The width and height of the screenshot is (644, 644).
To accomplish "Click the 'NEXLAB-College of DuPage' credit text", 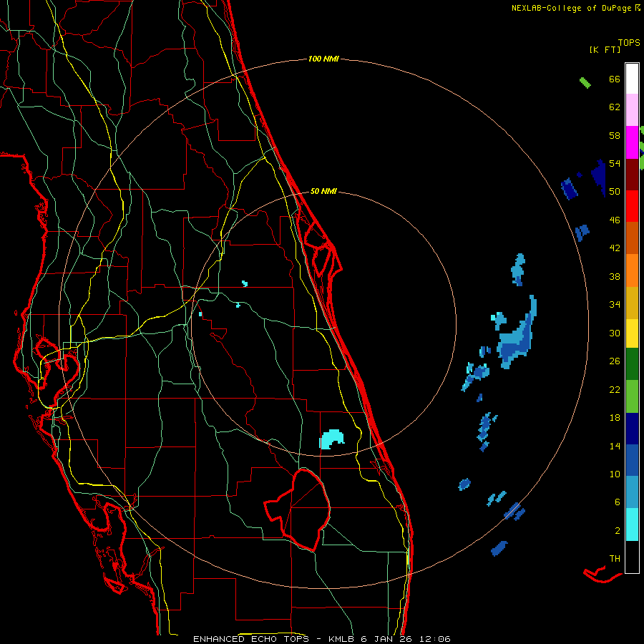I will pyautogui.click(x=571, y=8).
